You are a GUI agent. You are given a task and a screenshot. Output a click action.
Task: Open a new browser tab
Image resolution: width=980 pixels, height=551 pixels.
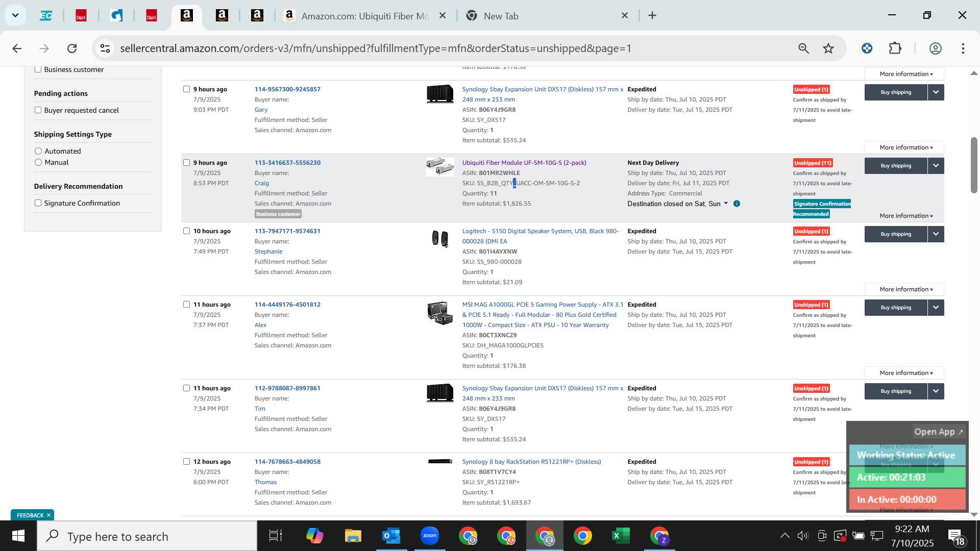652,15
